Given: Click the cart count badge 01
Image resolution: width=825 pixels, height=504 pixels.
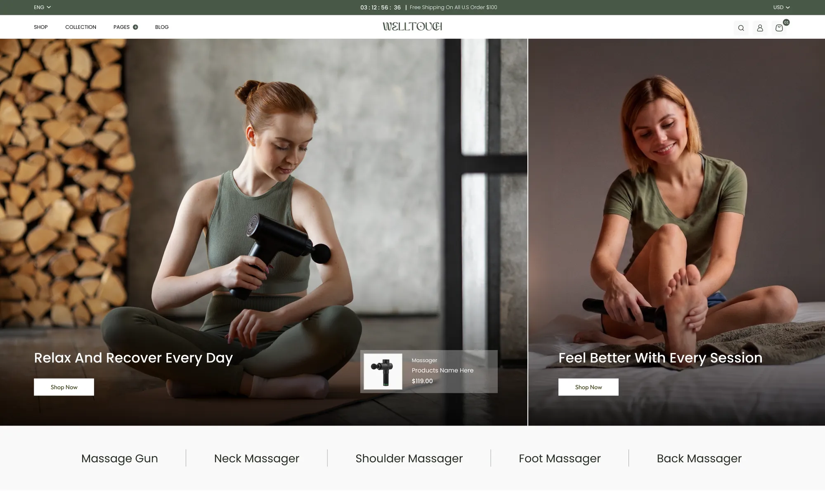Looking at the screenshot, I should point(786,22).
